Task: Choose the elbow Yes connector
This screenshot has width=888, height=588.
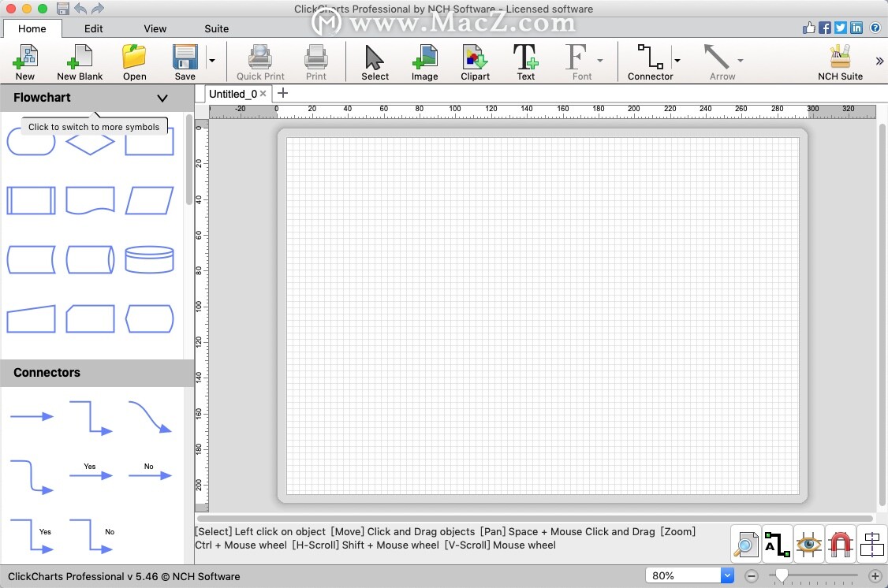Action: pyautogui.click(x=32, y=536)
